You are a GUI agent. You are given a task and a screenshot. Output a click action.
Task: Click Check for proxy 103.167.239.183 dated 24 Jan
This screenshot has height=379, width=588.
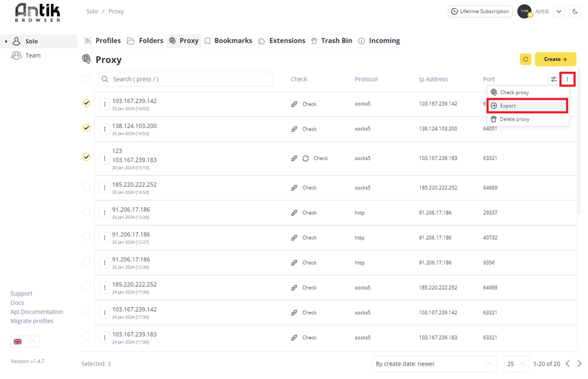tap(309, 338)
